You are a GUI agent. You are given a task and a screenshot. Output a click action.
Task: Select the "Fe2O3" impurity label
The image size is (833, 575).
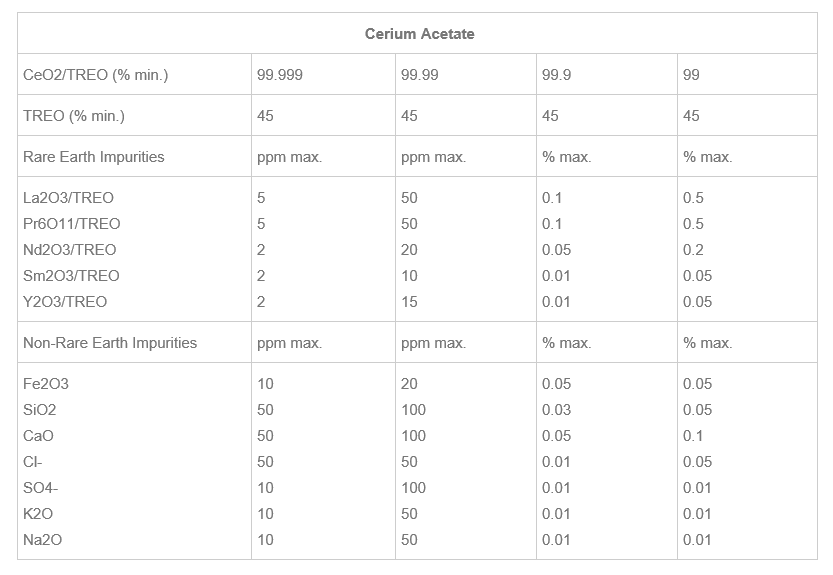(45, 384)
